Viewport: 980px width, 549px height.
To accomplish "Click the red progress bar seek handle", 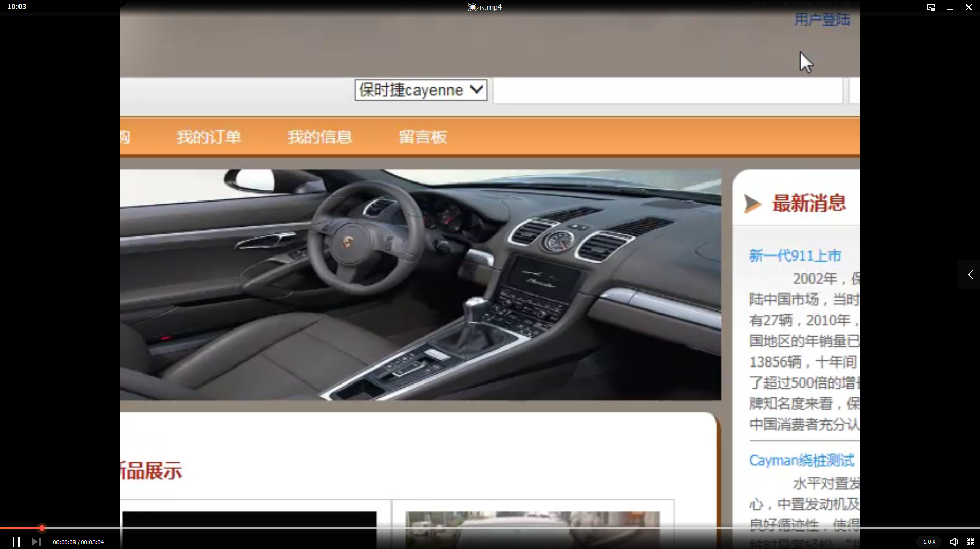I will coord(42,528).
